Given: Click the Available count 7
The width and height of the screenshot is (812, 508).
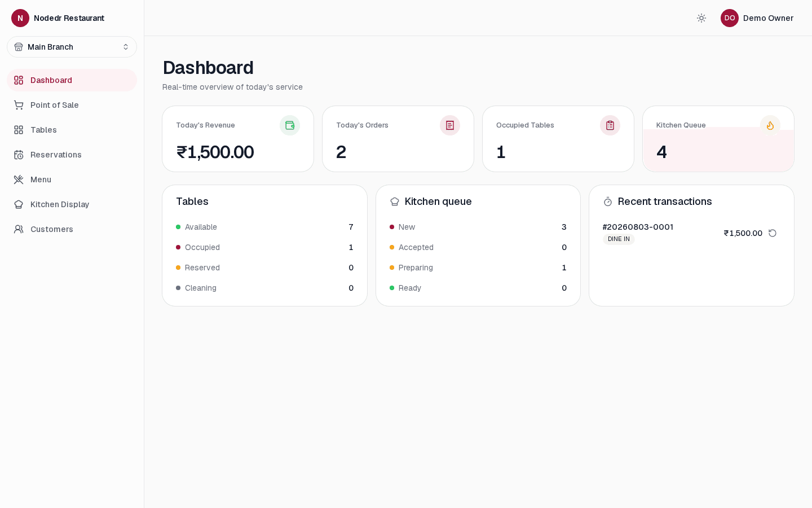Looking at the screenshot, I should (x=351, y=227).
